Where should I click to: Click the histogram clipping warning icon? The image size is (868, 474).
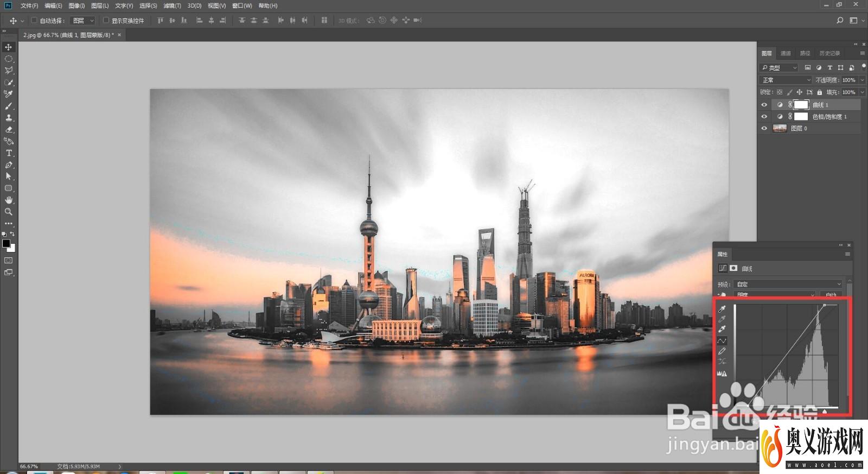[722, 373]
